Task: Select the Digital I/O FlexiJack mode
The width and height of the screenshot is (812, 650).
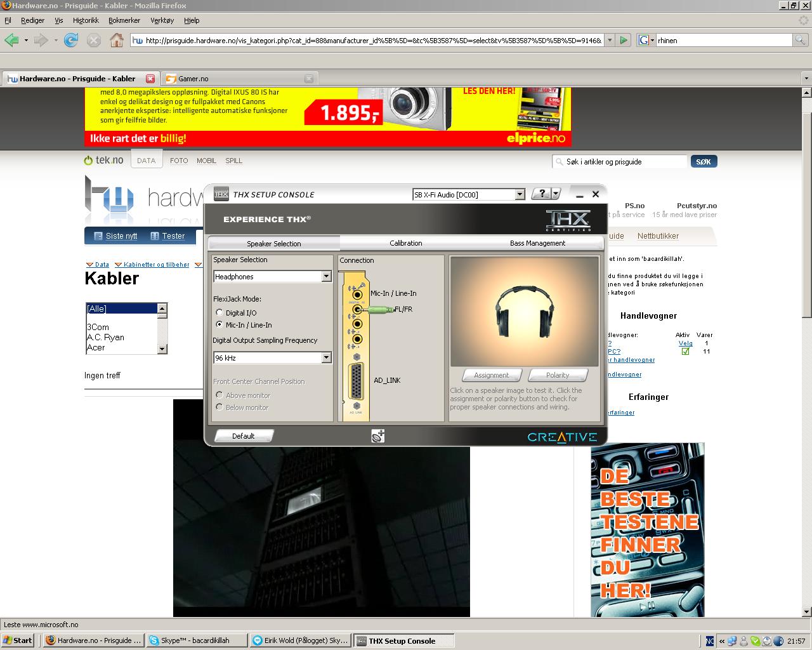Action: point(219,313)
